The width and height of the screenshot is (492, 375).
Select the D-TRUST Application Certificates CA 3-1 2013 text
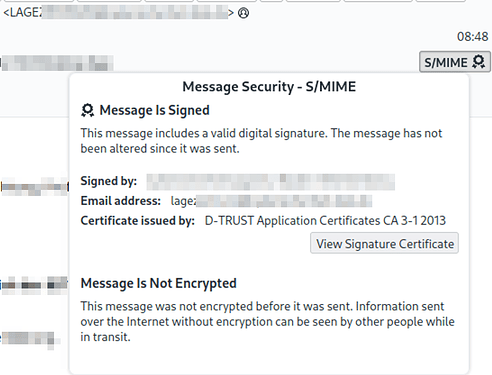[325, 221]
